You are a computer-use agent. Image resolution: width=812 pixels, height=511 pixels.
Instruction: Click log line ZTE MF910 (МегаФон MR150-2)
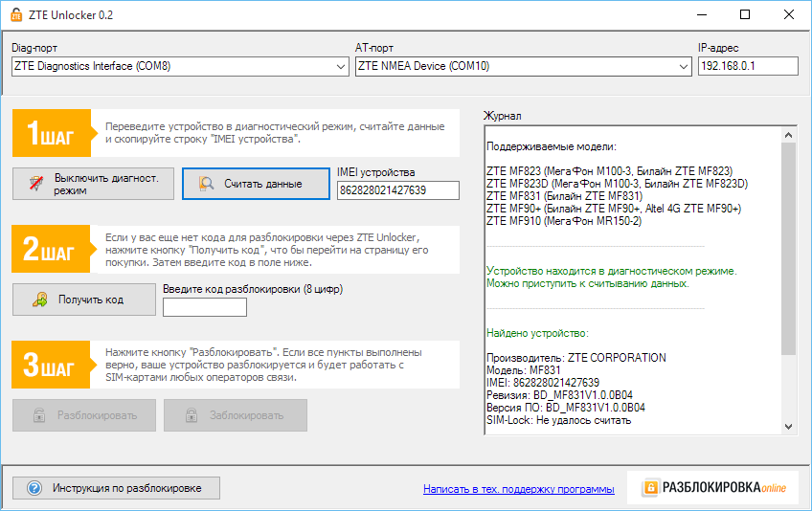point(564,221)
